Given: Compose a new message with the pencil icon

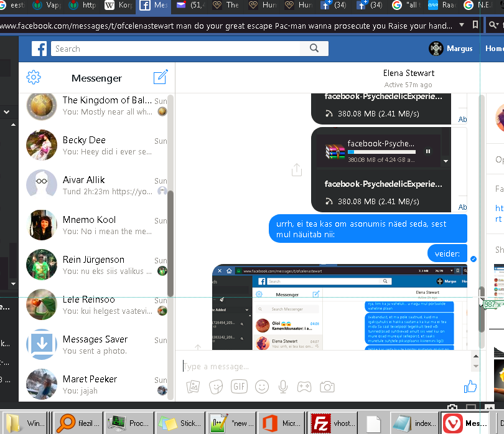Looking at the screenshot, I should pos(161,77).
